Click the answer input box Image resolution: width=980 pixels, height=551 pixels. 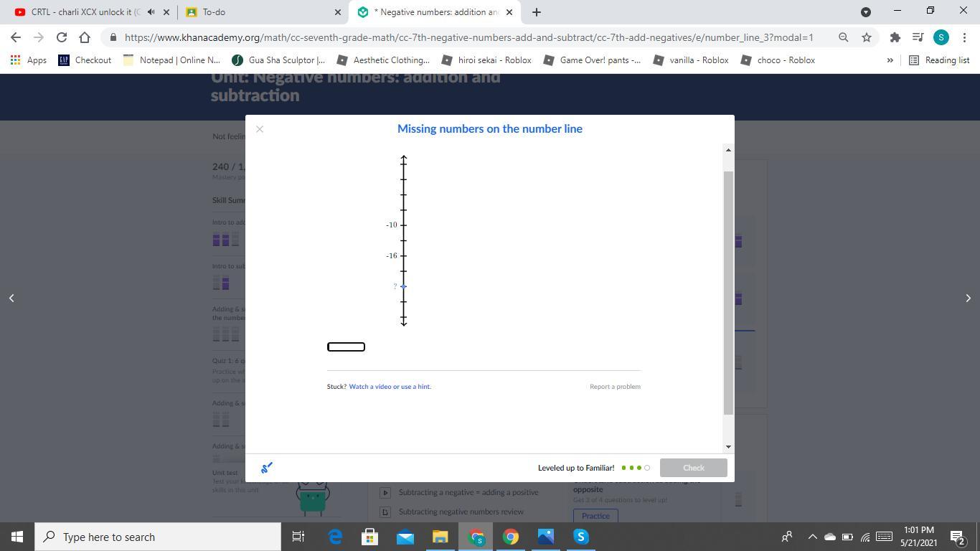(x=346, y=347)
